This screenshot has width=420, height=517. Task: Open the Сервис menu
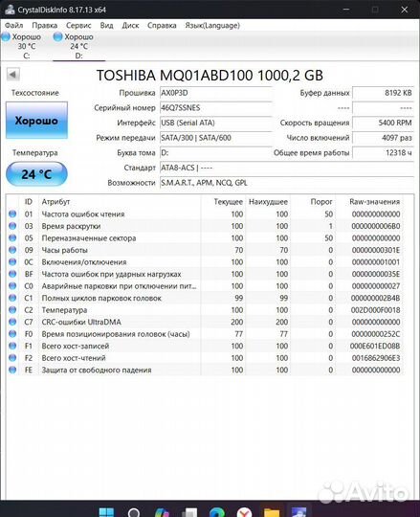click(x=78, y=26)
